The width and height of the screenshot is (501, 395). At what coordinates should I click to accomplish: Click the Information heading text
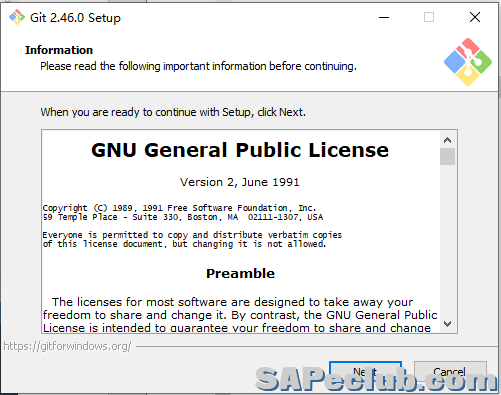pyautogui.click(x=59, y=50)
